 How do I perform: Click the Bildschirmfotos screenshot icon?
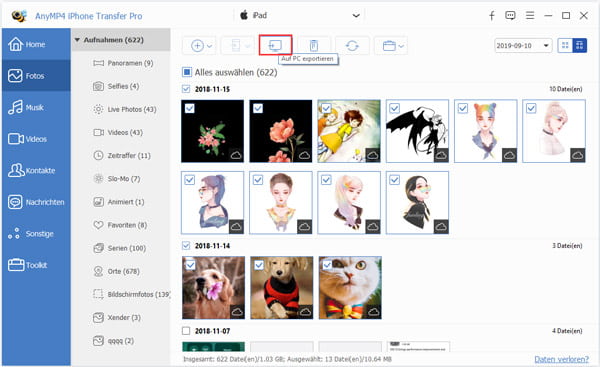coord(98,294)
